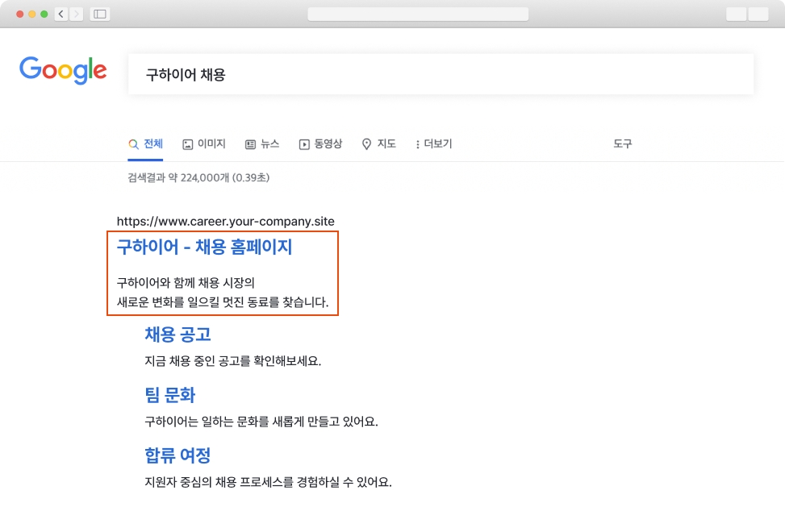The image size is (785, 532).
Task: Click the yellow minimize window button
Action: tap(32, 14)
